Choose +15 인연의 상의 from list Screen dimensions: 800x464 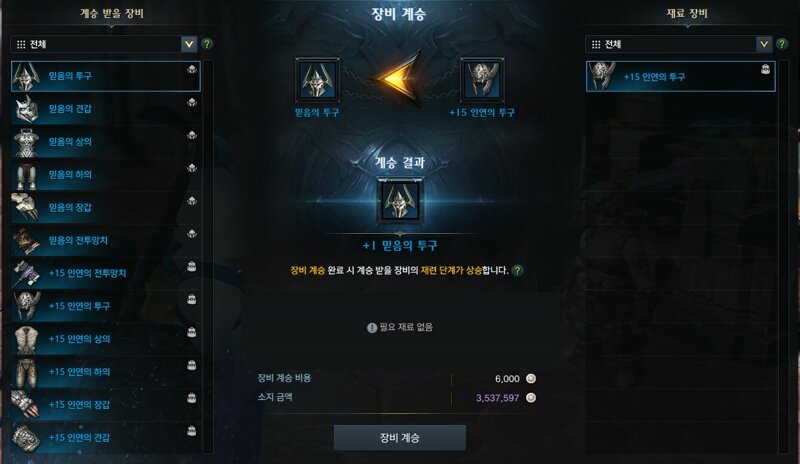tap(106, 339)
